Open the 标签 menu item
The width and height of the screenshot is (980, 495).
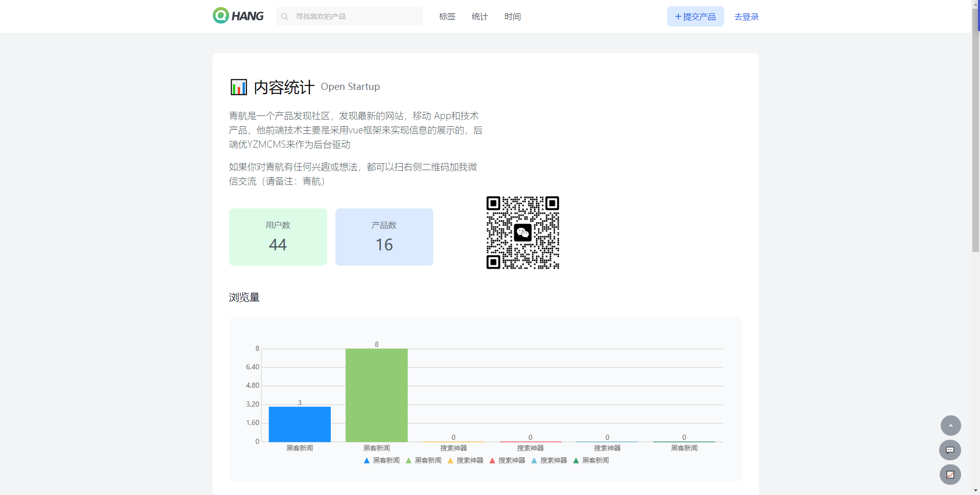pyautogui.click(x=447, y=16)
